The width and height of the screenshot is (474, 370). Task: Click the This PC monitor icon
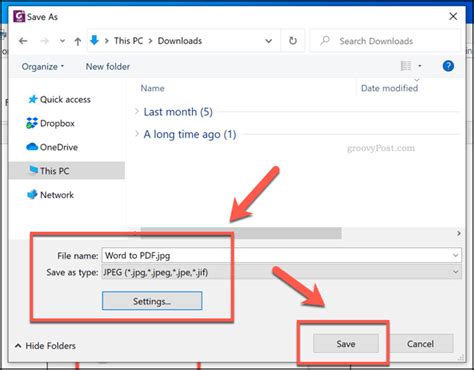[x=33, y=170]
